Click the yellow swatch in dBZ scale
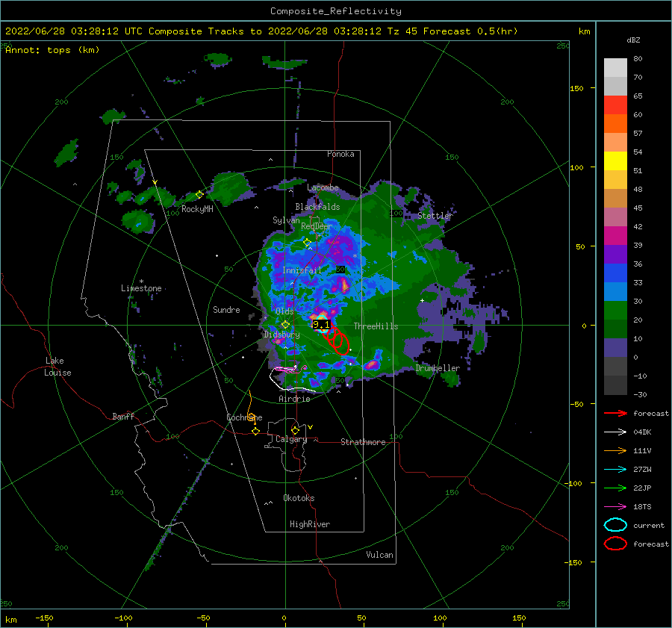Image resolution: width=672 pixels, height=628 pixels. [x=615, y=161]
